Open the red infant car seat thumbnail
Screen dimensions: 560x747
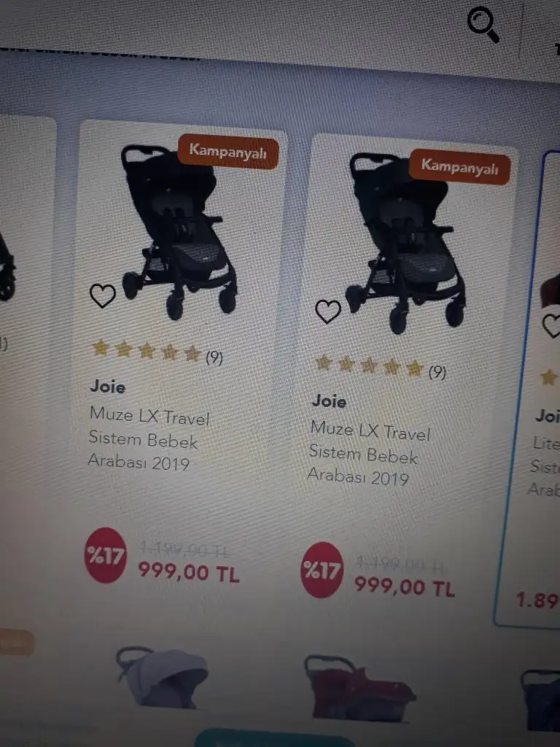click(359, 687)
